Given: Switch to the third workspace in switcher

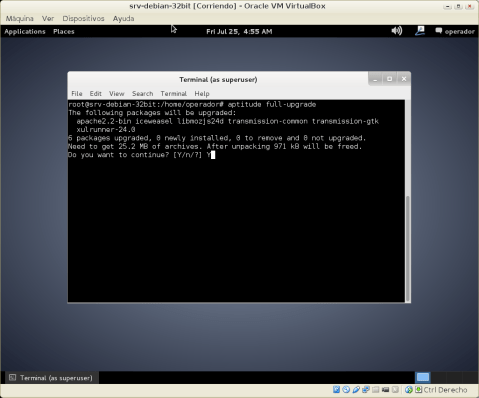Looking at the screenshot, I should point(453,377).
